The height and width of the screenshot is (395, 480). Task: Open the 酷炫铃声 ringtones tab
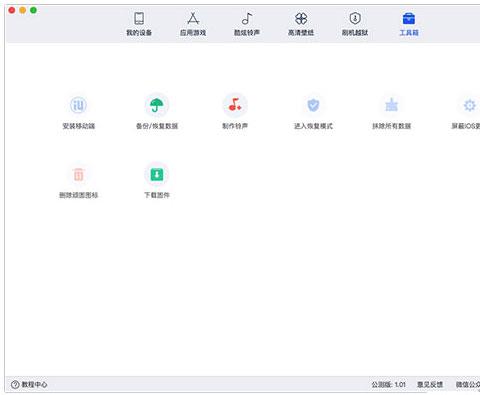pos(247,23)
